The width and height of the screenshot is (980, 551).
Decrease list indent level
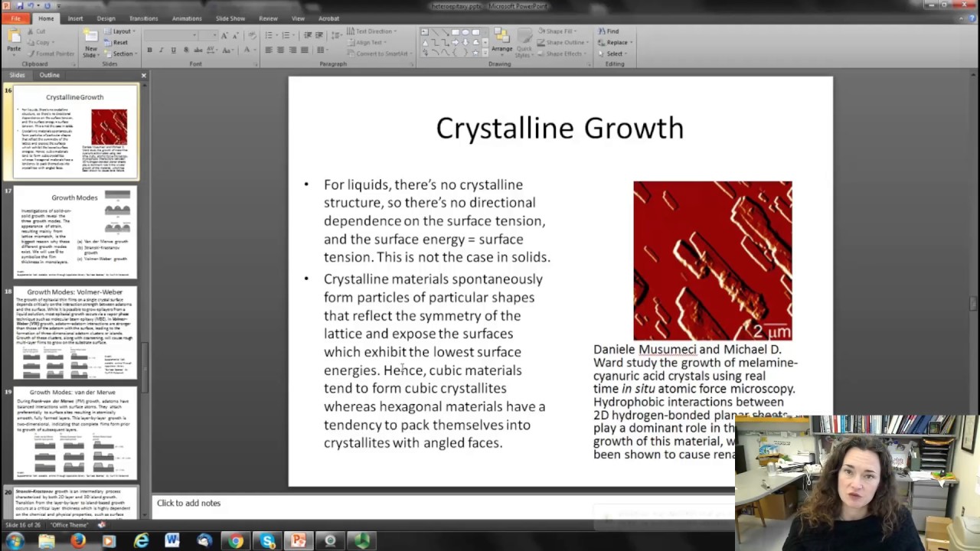coord(308,35)
